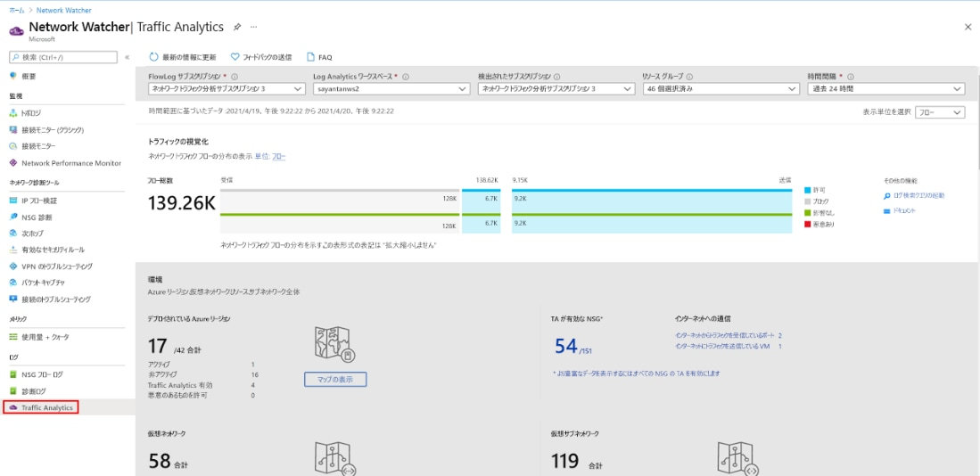Open the リソース グループ dropdown
980x476 pixels.
[721, 89]
